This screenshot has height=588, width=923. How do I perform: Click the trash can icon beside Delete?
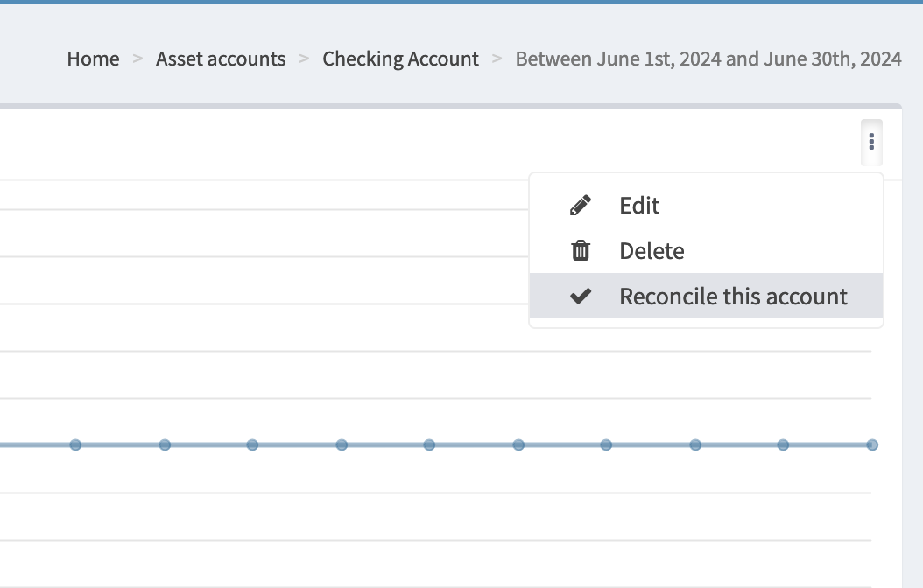pyautogui.click(x=580, y=251)
